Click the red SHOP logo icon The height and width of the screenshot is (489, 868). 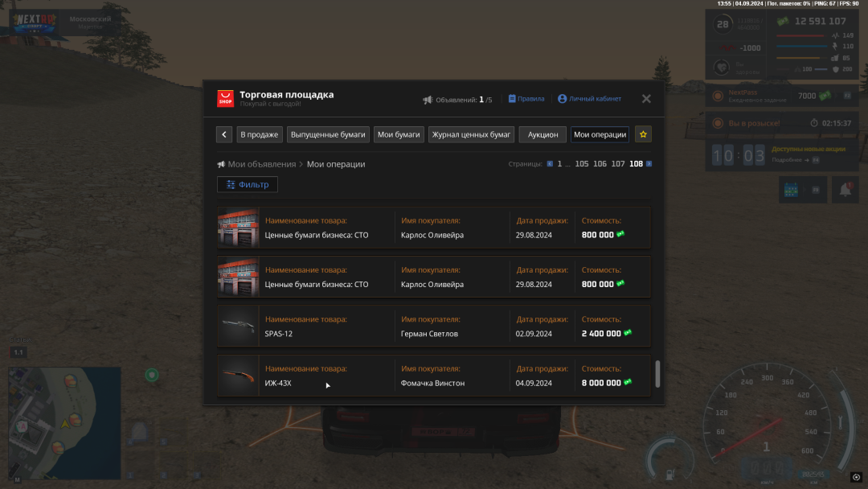click(x=226, y=99)
